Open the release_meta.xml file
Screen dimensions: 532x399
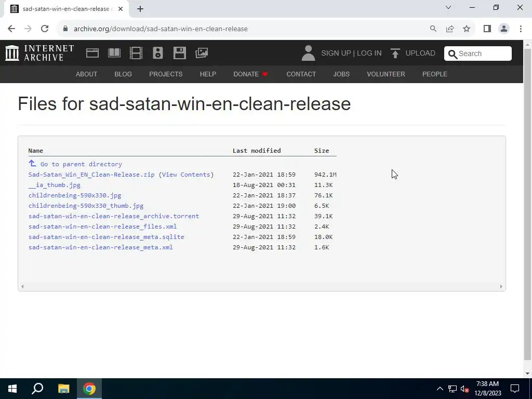[100, 247]
